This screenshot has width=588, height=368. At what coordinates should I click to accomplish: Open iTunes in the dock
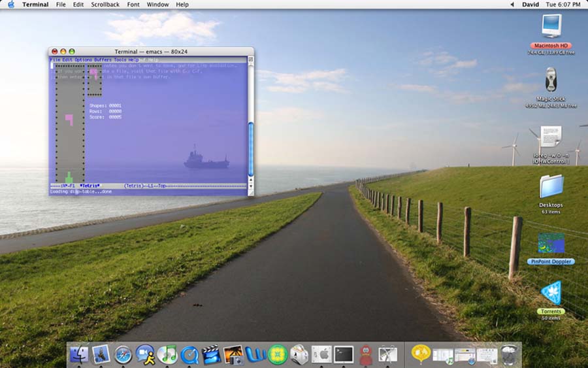point(167,354)
